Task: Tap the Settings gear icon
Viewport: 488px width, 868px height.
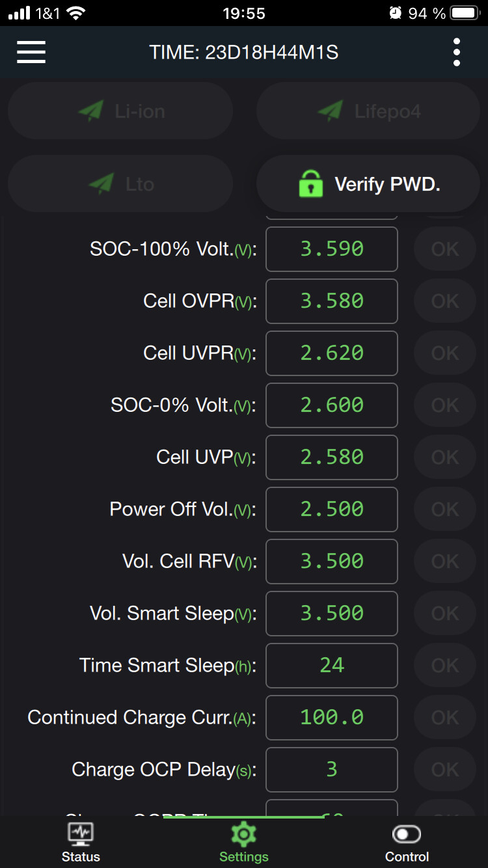Action: 244,834
